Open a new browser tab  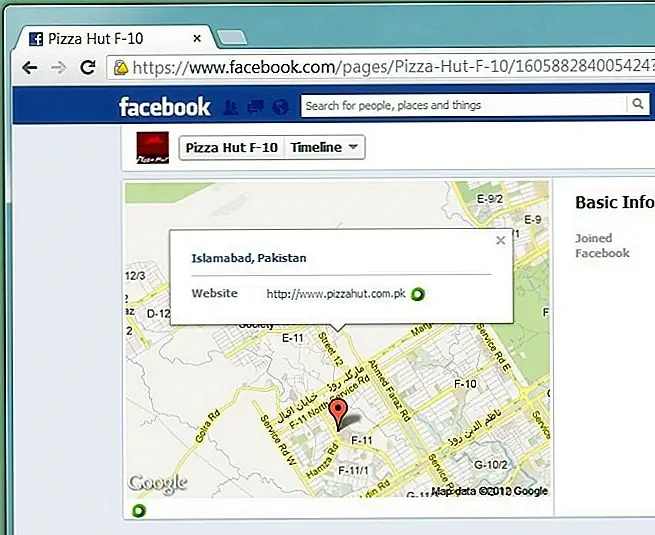231,39
